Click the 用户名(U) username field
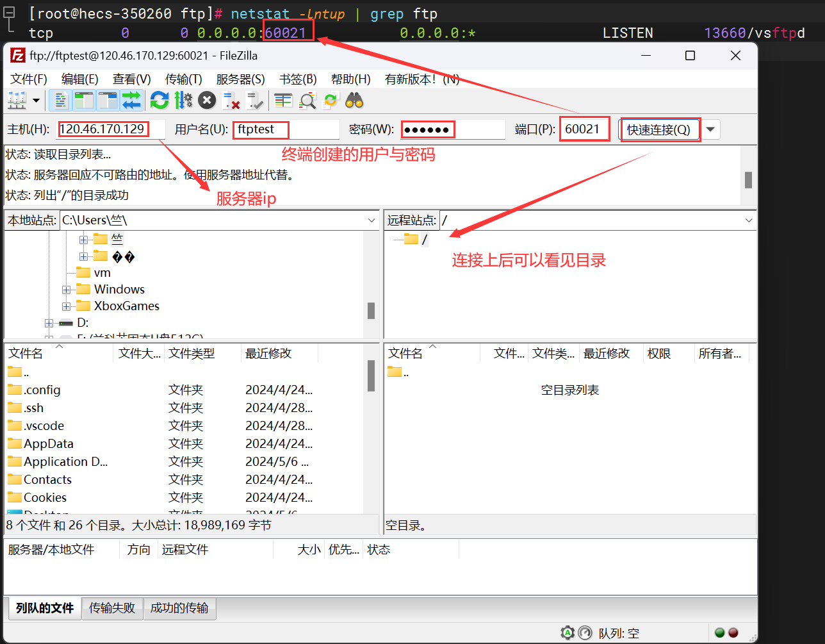 286,129
